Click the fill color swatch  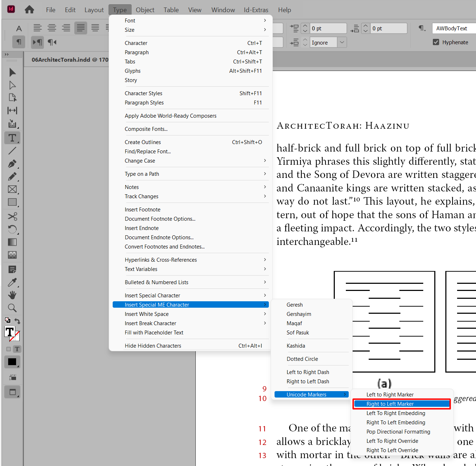(10, 332)
